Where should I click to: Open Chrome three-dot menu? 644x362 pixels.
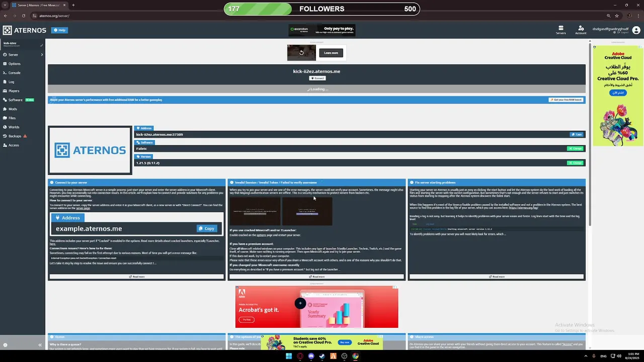point(637,16)
